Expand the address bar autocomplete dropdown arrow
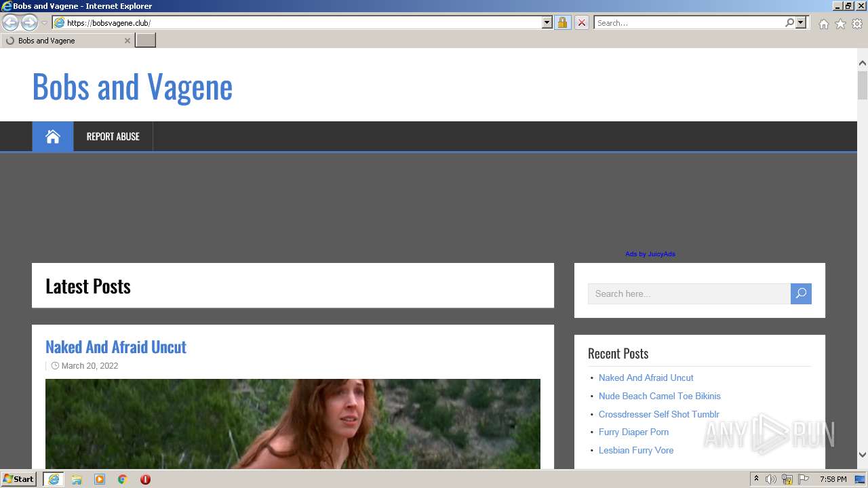The height and width of the screenshot is (488, 868). pos(547,22)
